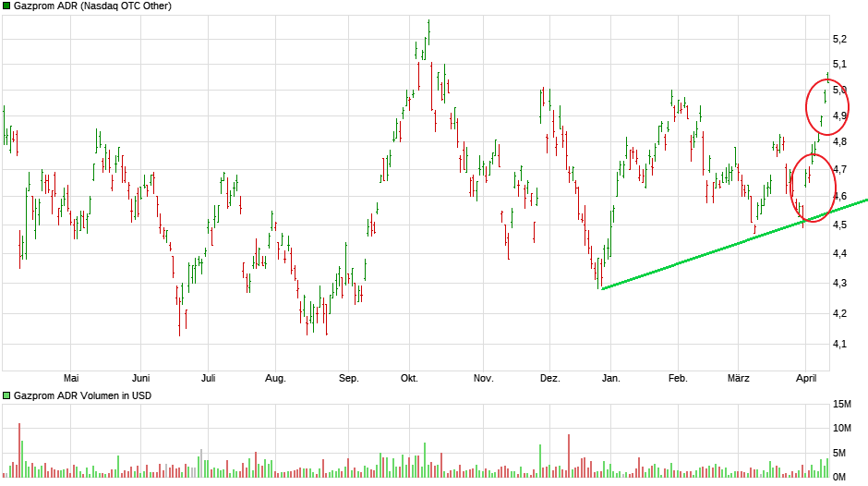Click the 5,1 price axis value
This screenshot has width=868, height=486.
[839, 65]
